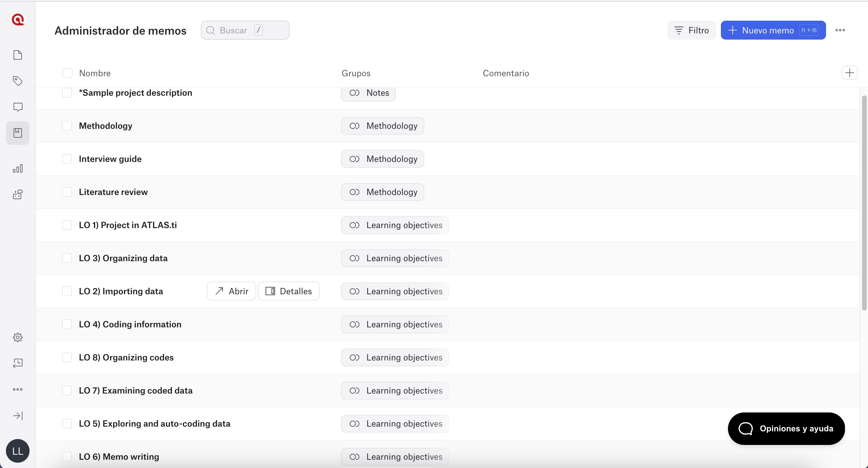
Task: Click the search magnifier icon
Action: coord(211,30)
